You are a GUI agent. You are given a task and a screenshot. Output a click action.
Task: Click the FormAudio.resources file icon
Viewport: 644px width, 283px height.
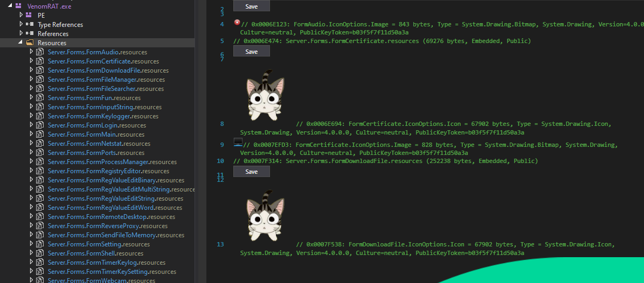pyautogui.click(x=40, y=52)
